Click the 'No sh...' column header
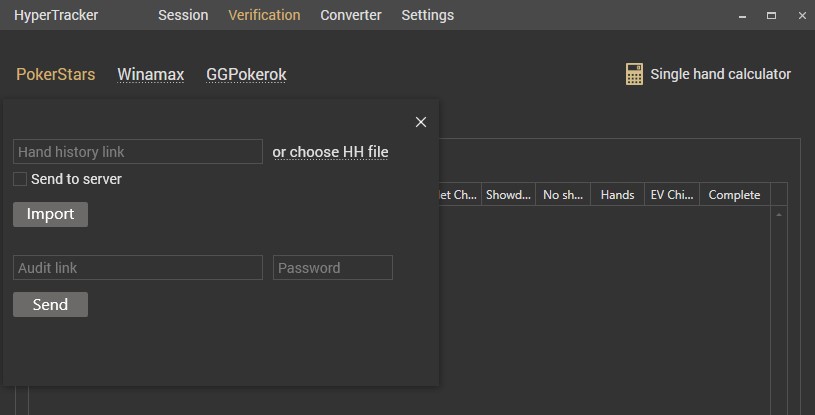 563,194
